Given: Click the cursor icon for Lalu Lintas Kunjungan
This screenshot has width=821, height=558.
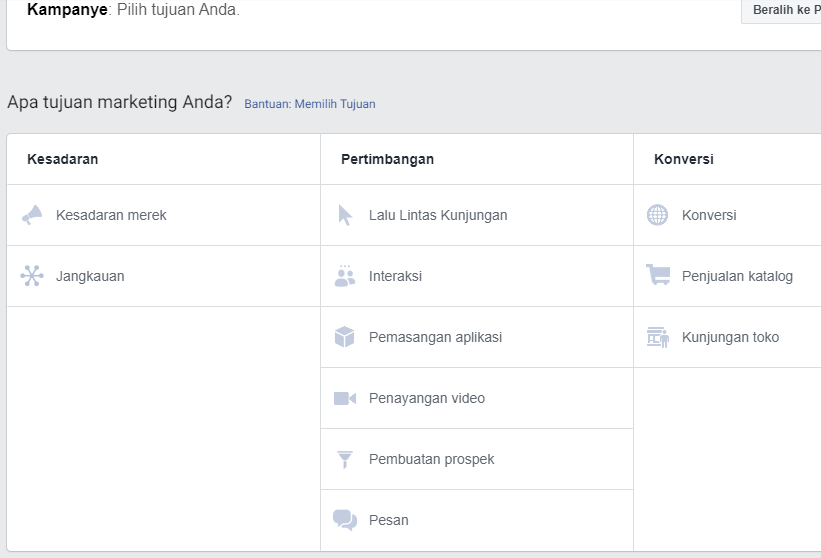Looking at the screenshot, I should [x=345, y=215].
